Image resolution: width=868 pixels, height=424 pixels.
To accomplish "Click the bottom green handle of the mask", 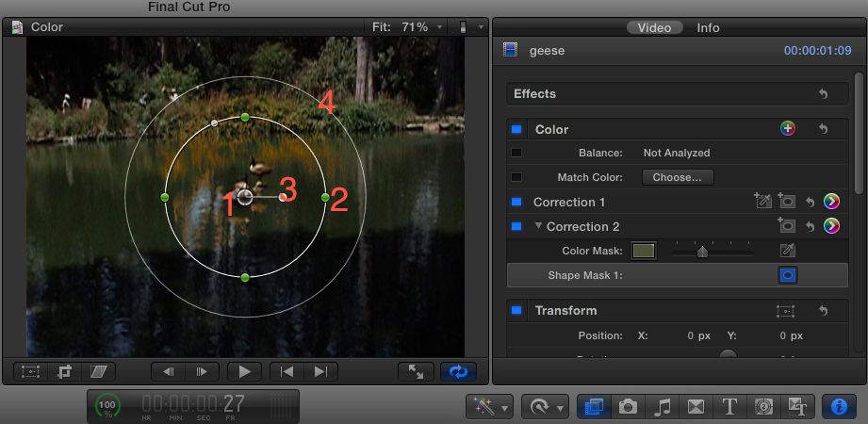I will pos(245,277).
